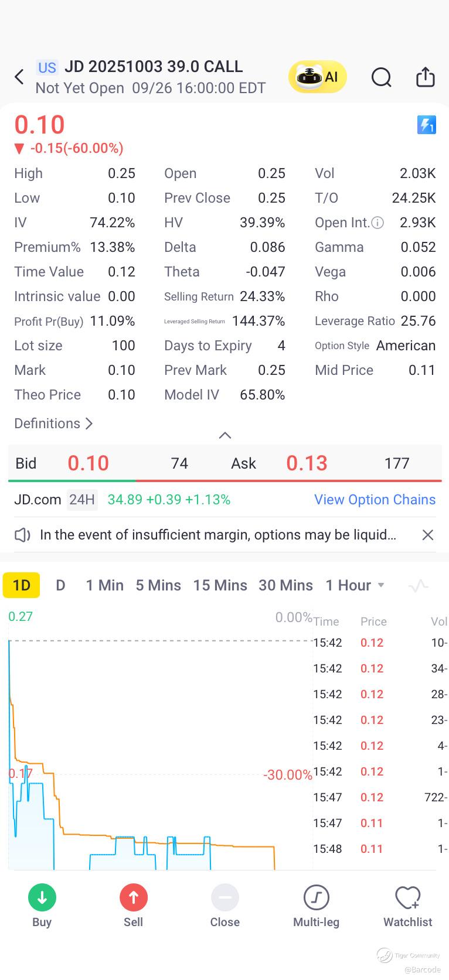Tap the blue lightning quick-trade icon
The image size is (449, 980).
(426, 125)
